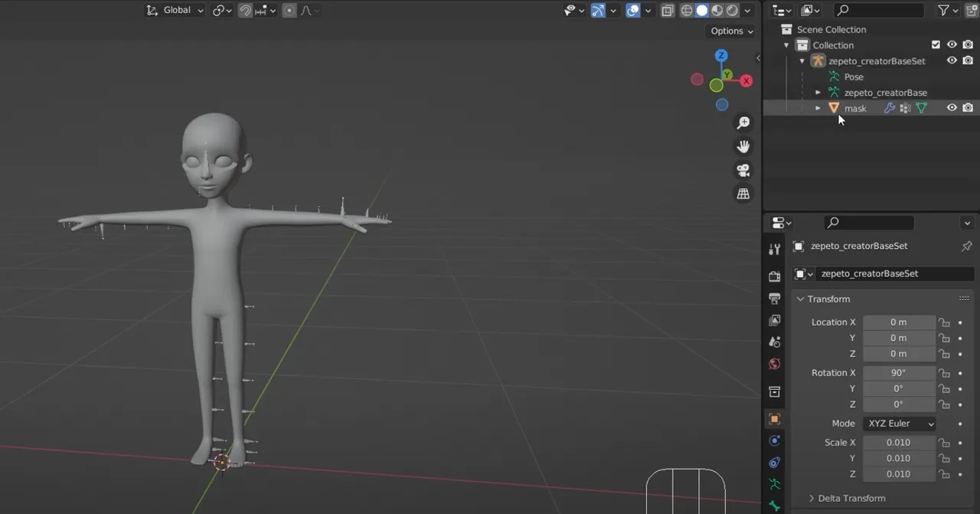Hide the mask object with its eye toggle
Screen dimensions: 980x514
point(952,107)
